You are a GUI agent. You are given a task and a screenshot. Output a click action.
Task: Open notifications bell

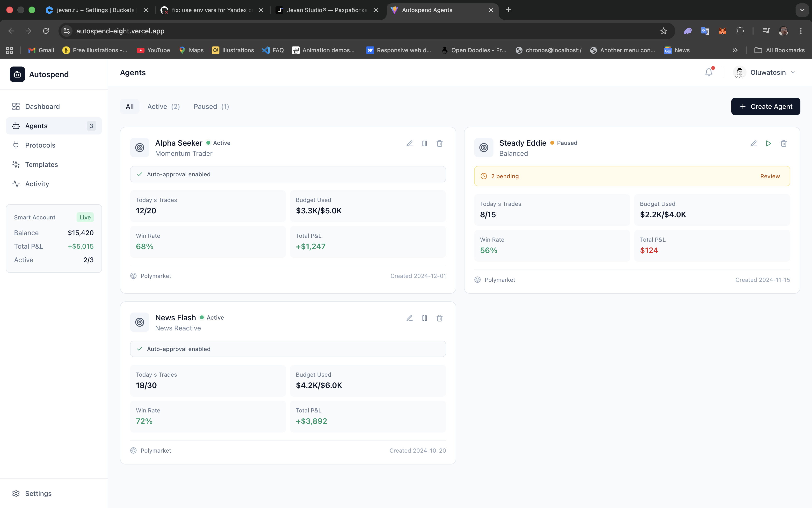pos(709,72)
